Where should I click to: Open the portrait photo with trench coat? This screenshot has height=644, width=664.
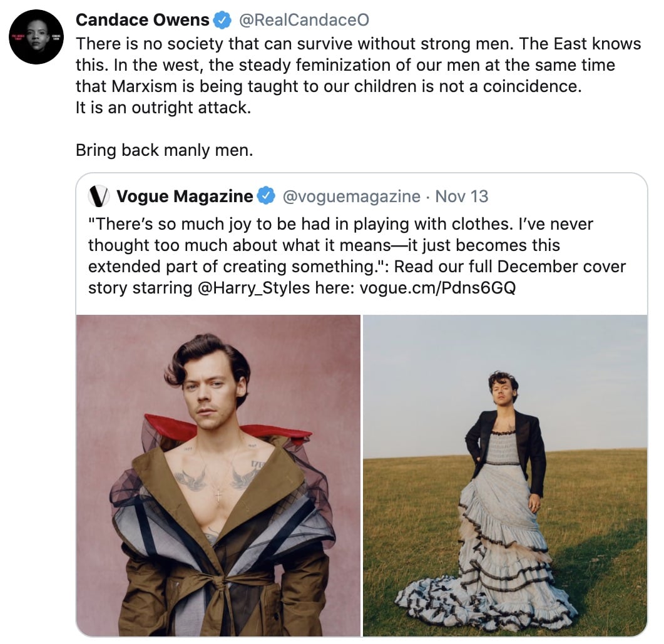click(x=218, y=475)
